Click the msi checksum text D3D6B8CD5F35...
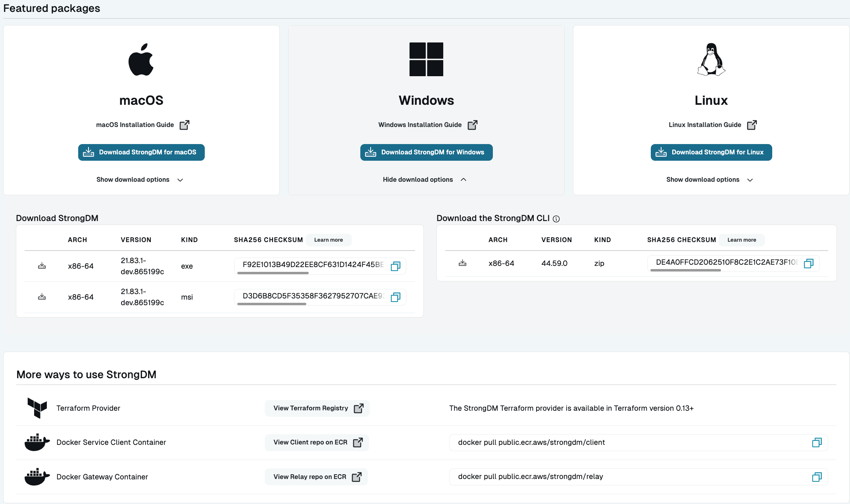Screen dimensions: 850x504 click(x=313, y=296)
